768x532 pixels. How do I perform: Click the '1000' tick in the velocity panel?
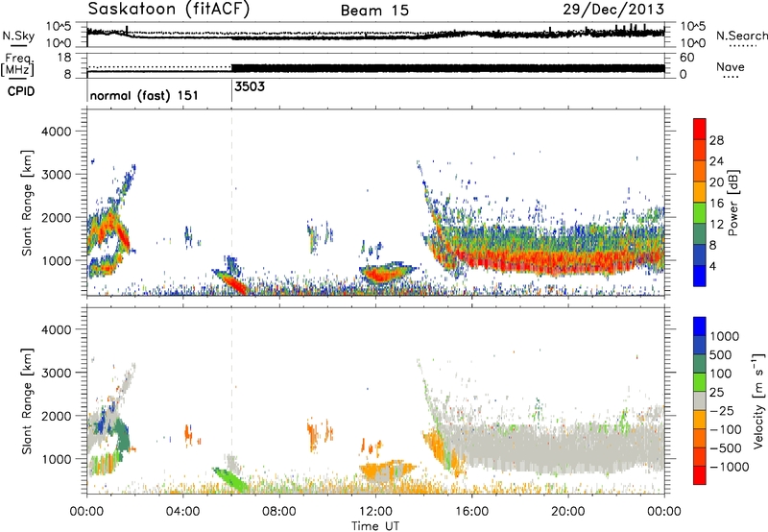[56, 459]
